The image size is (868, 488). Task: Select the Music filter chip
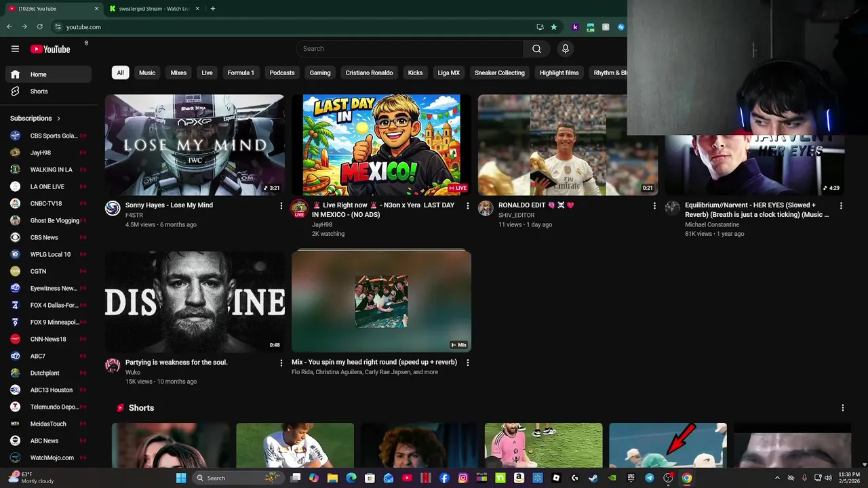click(147, 73)
